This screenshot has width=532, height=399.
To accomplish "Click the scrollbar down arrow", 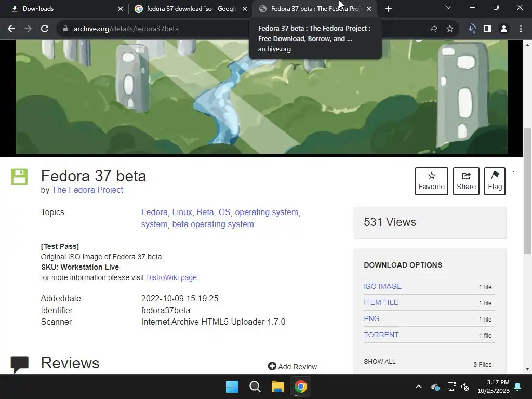I will point(527,369).
